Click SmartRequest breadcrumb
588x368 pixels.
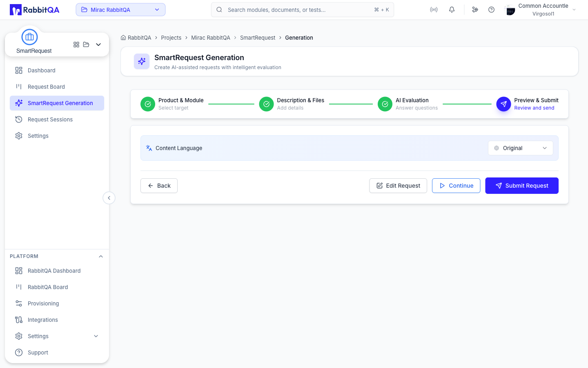(258, 38)
